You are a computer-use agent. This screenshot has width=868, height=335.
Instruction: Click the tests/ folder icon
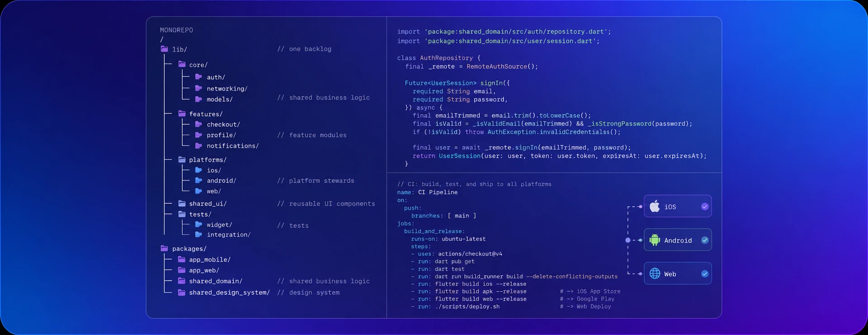tap(182, 214)
